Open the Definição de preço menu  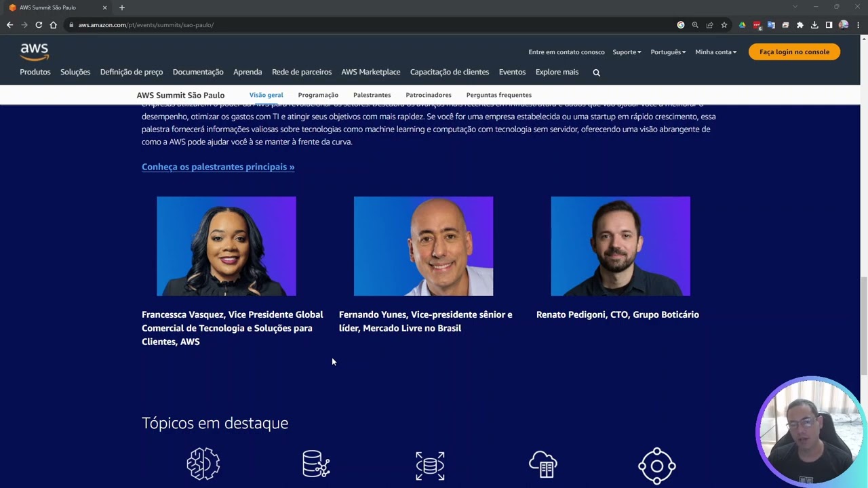click(132, 72)
